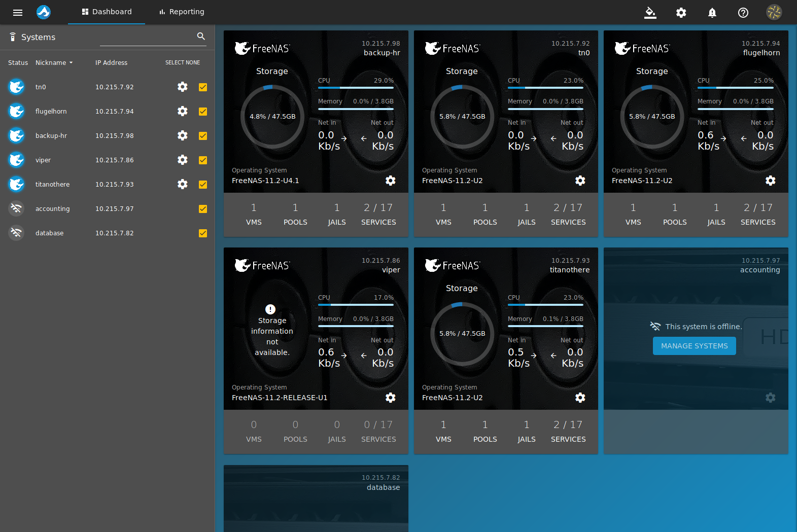Click the IP Address column header
Image resolution: width=797 pixels, height=532 pixels.
click(x=111, y=63)
